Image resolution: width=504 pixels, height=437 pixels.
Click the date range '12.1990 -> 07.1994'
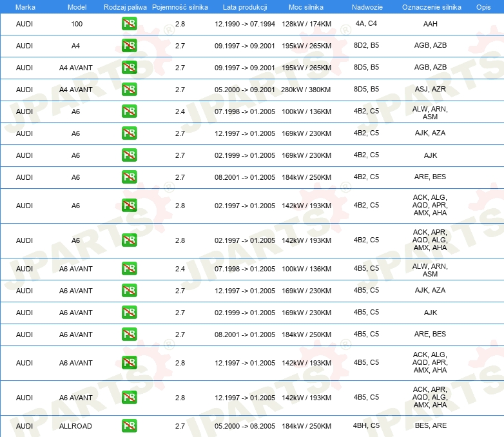pyautogui.click(x=245, y=24)
